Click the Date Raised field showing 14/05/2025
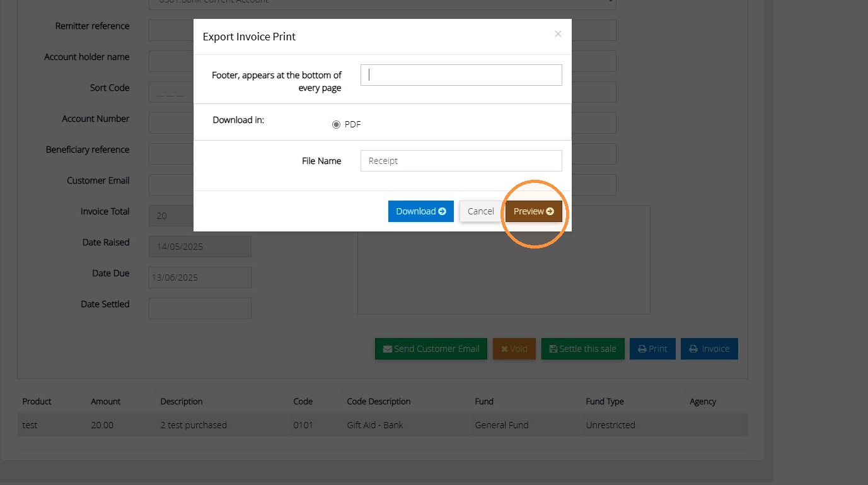868x485 pixels. point(200,247)
